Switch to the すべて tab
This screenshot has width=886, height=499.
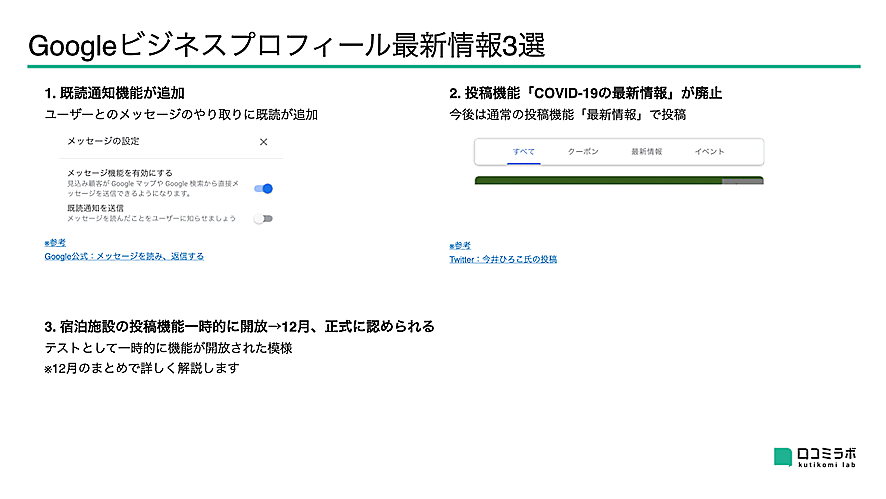pos(523,152)
